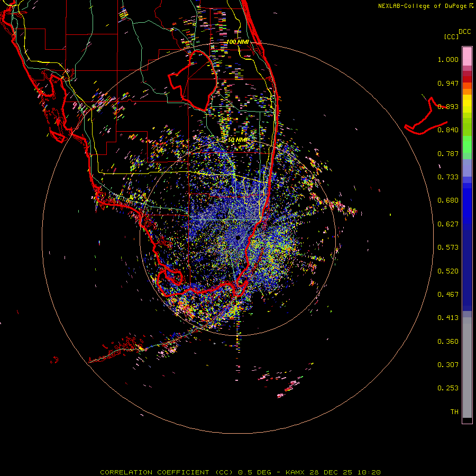Click the 0.413 color scale value

point(448,318)
